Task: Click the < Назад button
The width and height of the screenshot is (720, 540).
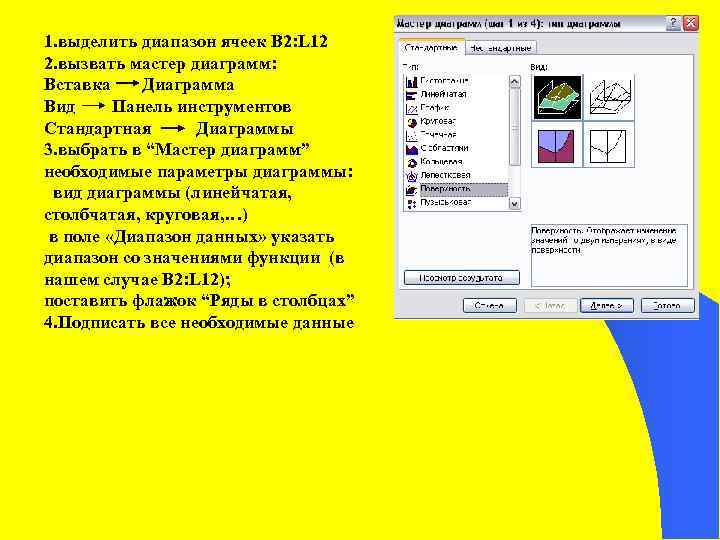Action: [550, 305]
